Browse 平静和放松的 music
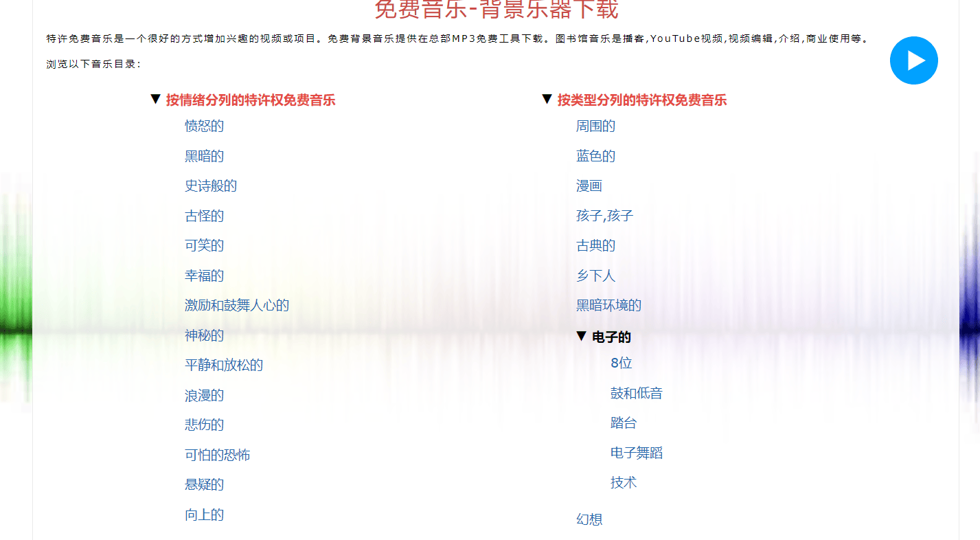 point(223,365)
